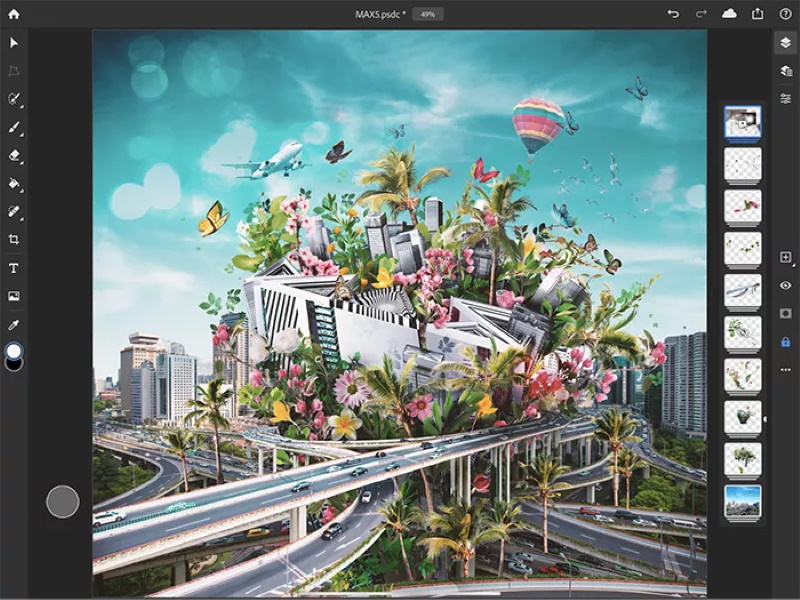
Task: Select the eighth layer with building cluster
Action: click(743, 418)
